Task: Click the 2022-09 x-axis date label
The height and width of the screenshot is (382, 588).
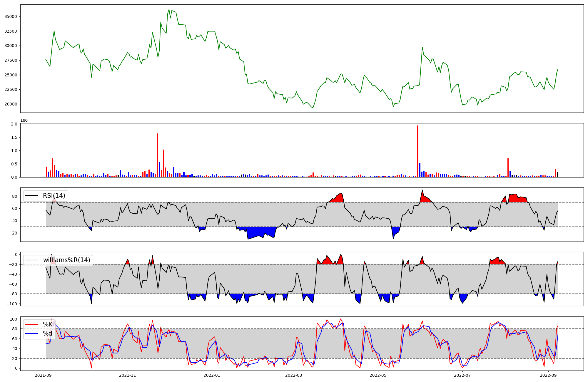Action: pos(548,375)
